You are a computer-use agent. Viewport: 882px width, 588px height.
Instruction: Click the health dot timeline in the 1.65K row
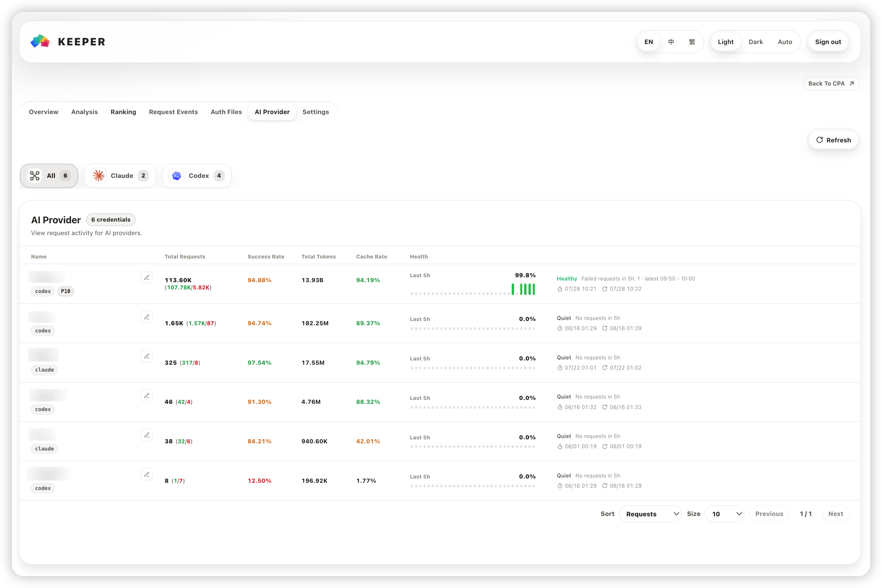[473, 329]
